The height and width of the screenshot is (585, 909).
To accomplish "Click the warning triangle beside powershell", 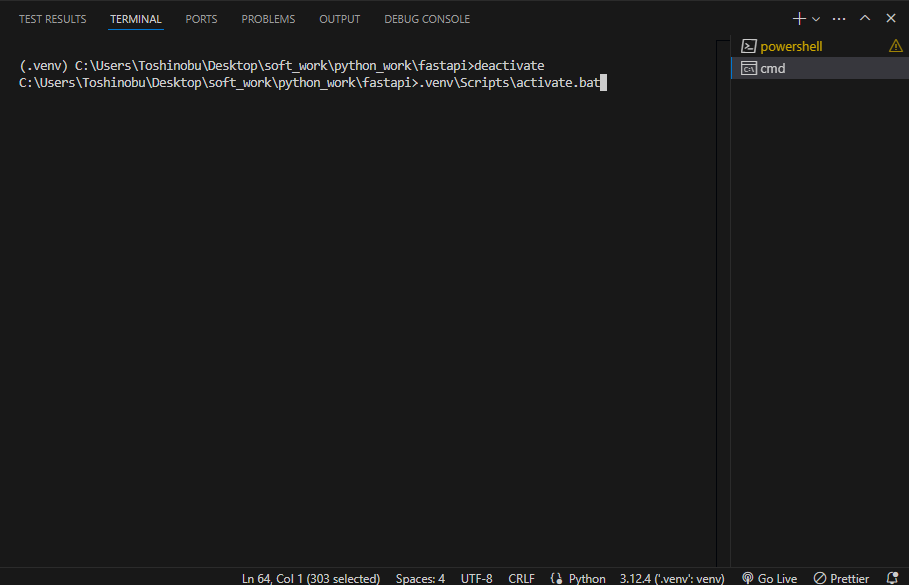I will pyautogui.click(x=895, y=45).
